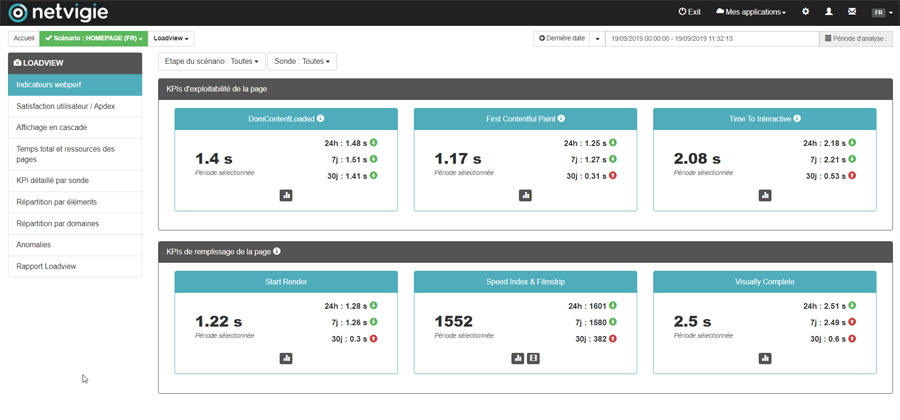Open the Mes applications menu
This screenshot has width=900, height=420.
pyautogui.click(x=751, y=11)
